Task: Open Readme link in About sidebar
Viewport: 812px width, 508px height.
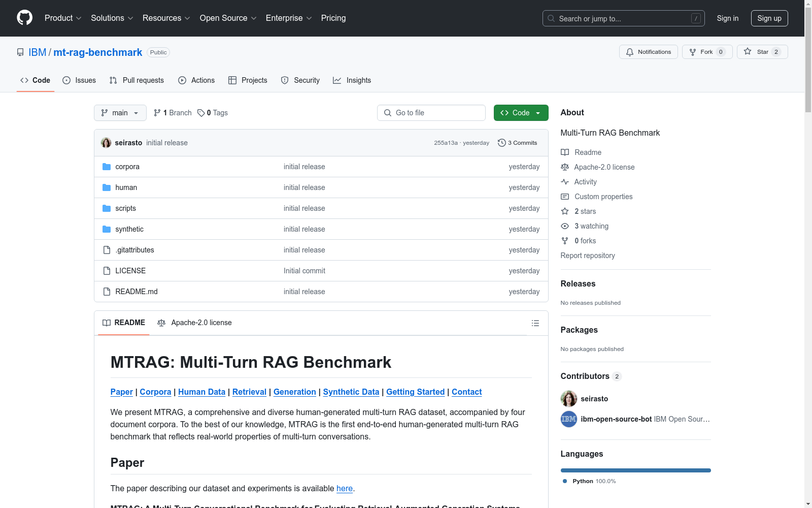Action: (x=588, y=152)
